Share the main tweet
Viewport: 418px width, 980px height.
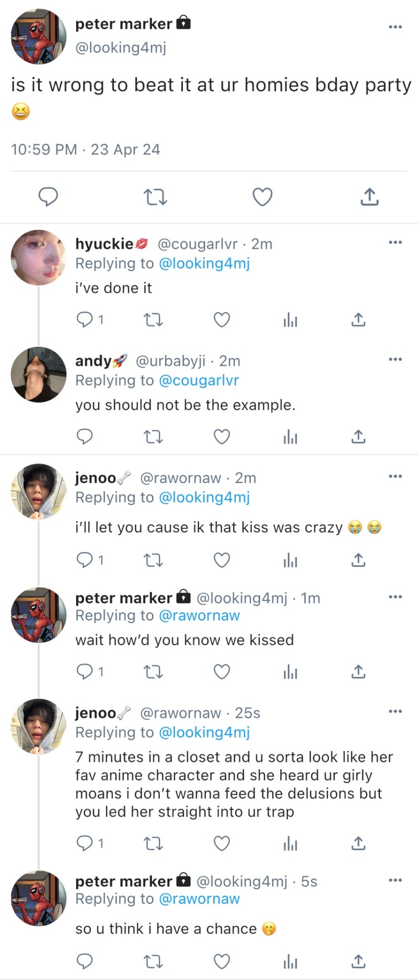click(369, 197)
